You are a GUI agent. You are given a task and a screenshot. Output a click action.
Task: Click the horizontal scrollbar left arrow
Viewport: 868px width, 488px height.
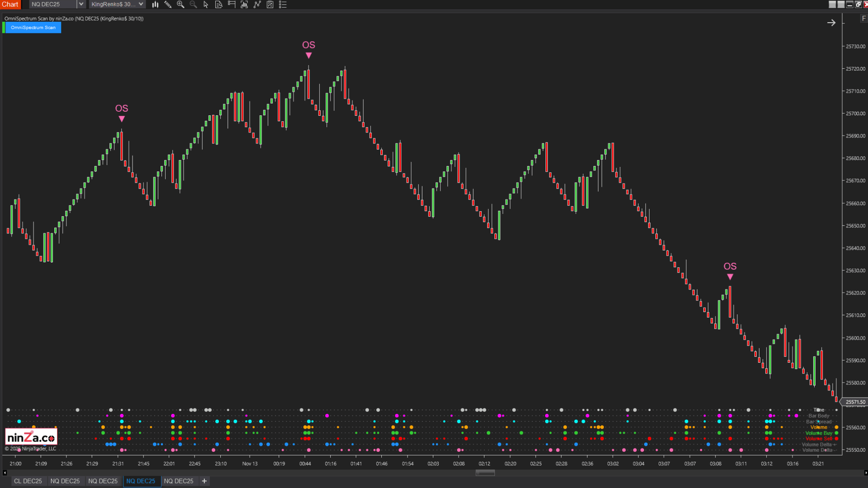[5, 473]
